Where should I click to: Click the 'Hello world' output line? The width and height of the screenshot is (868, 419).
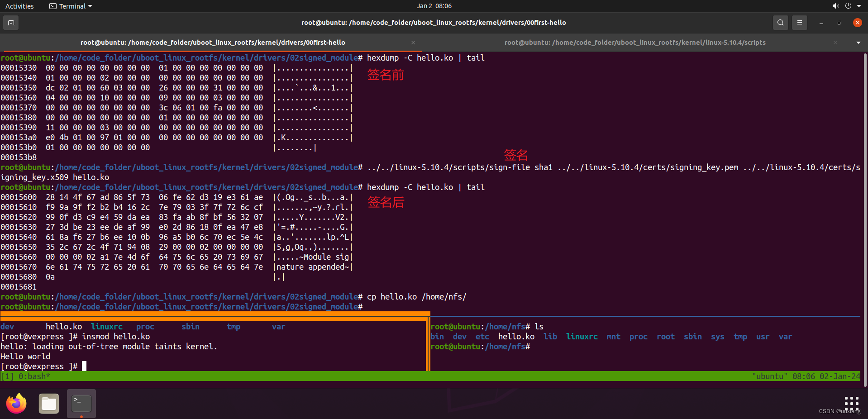25,357
